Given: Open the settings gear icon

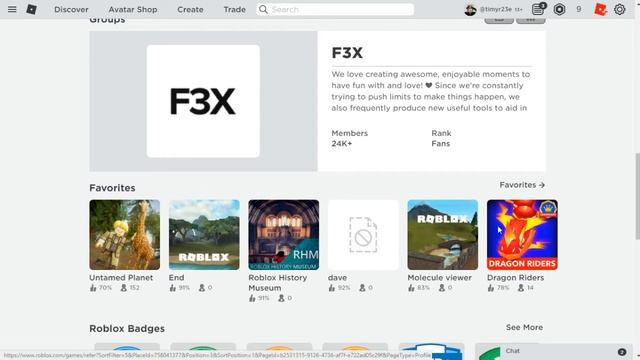Looking at the screenshot, I should pos(620,9).
